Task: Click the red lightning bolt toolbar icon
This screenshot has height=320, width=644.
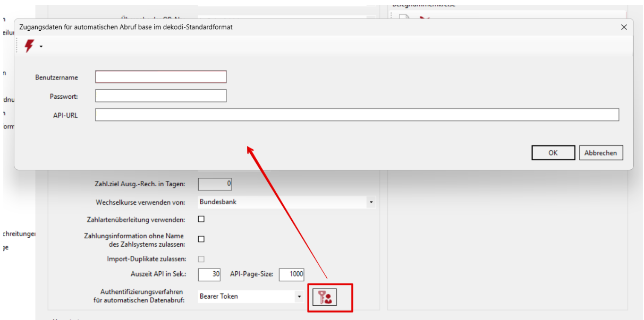Action: (x=29, y=47)
